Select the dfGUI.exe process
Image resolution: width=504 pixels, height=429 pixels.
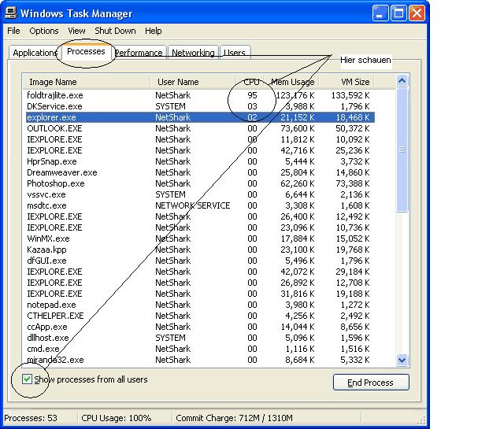(200, 261)
